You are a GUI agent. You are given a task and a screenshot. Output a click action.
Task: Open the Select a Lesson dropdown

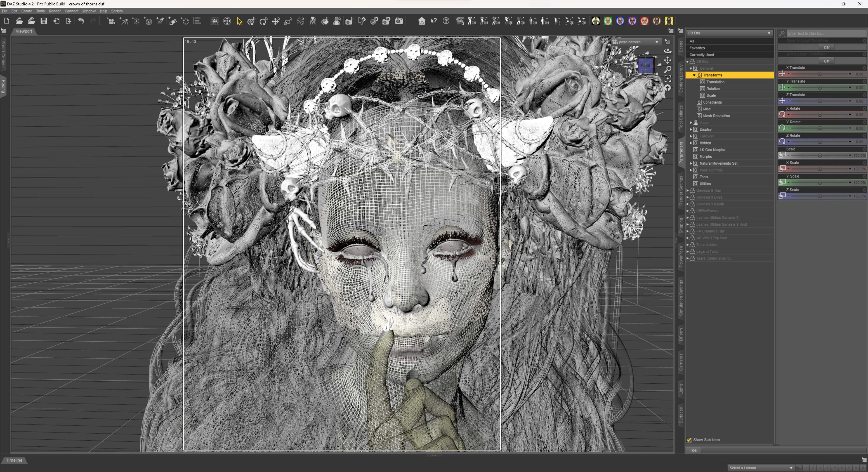760,468
